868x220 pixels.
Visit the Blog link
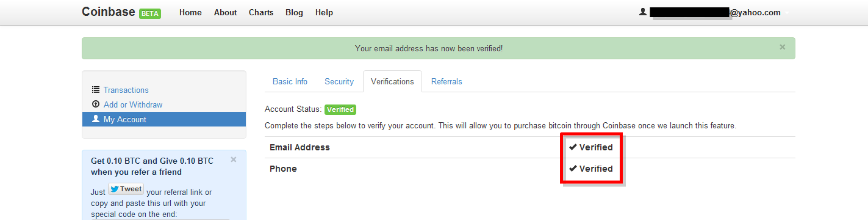tap(294, 12)
